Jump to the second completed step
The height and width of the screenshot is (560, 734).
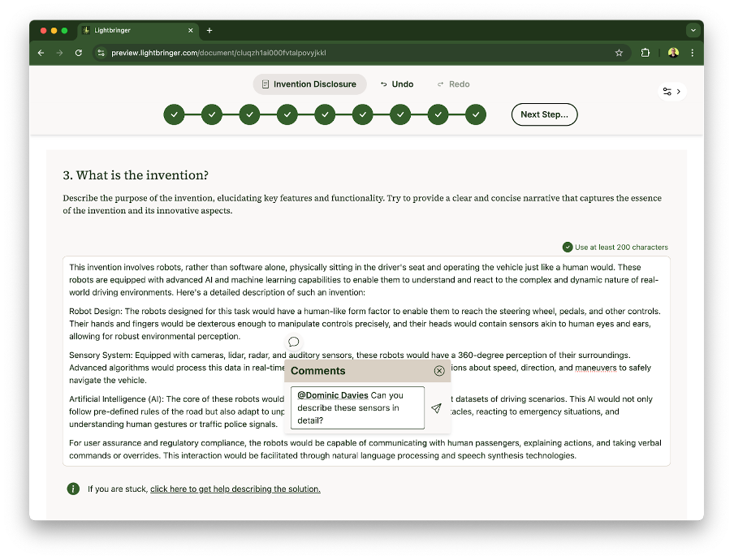(212, 114)
